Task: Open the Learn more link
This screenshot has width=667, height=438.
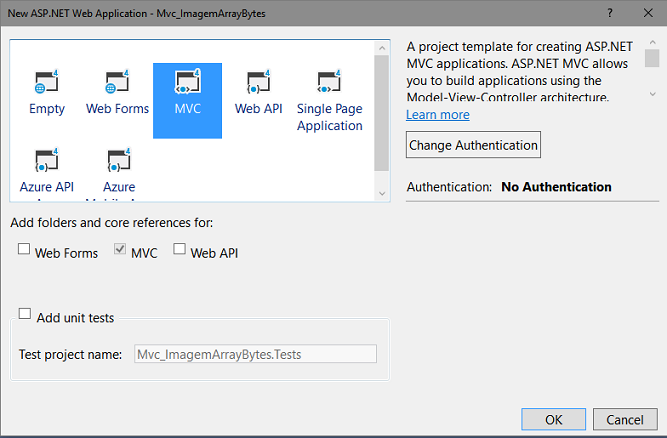Action: coord(438,115)
